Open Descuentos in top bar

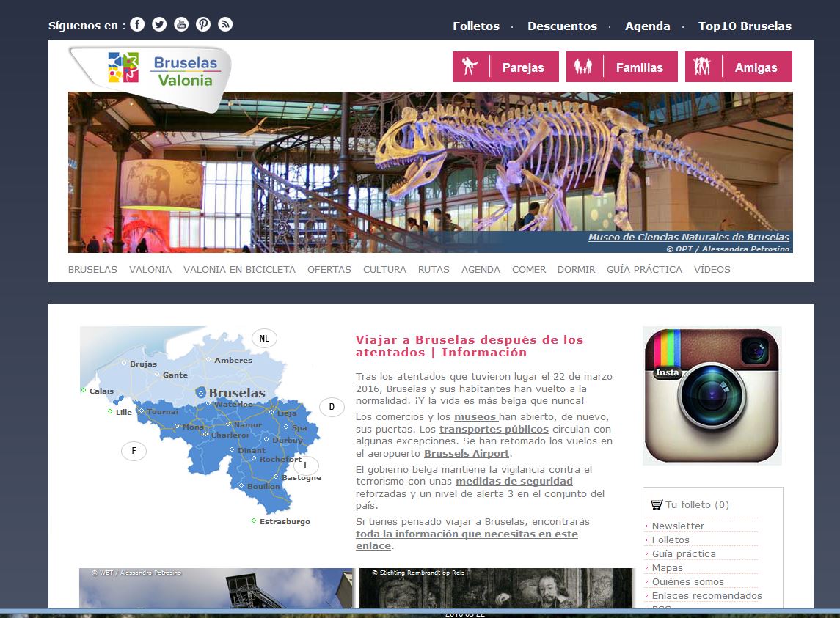[x=562, y=26]
